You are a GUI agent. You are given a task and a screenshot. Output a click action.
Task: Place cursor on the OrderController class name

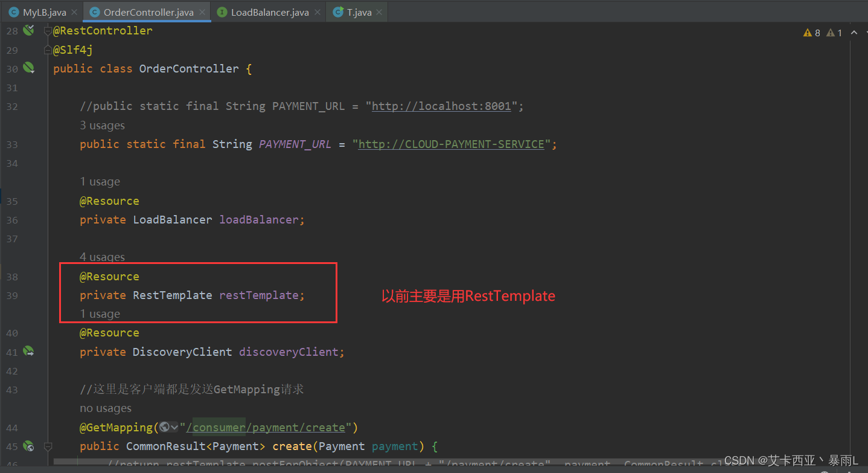pos(189,68)
